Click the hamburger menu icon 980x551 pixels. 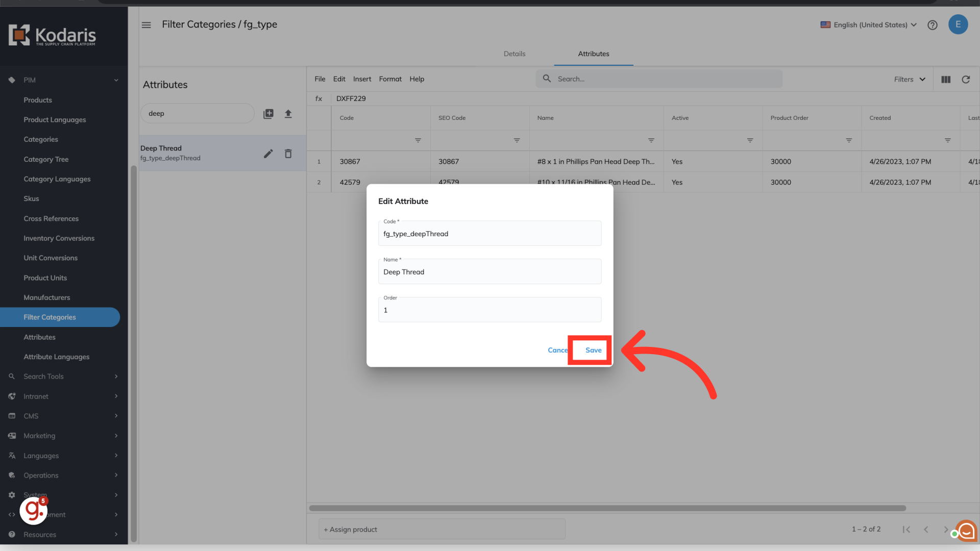coord(146,25)
